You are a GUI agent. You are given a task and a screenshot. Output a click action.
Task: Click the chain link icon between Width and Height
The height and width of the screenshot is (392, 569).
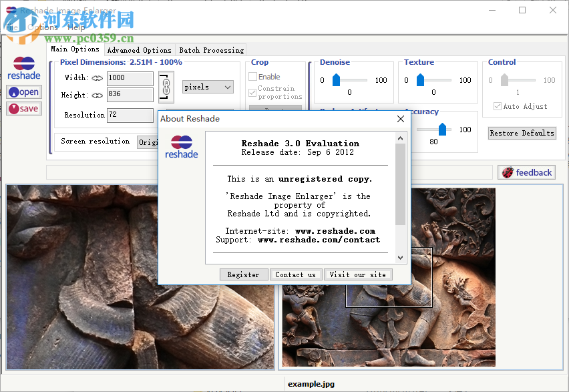click(x=165, y=87)
